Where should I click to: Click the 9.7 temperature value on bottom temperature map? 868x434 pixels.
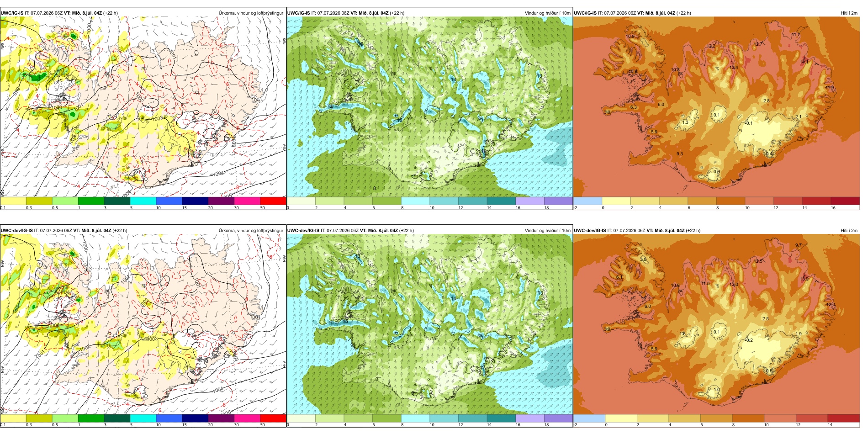click(x=798, y=245)
